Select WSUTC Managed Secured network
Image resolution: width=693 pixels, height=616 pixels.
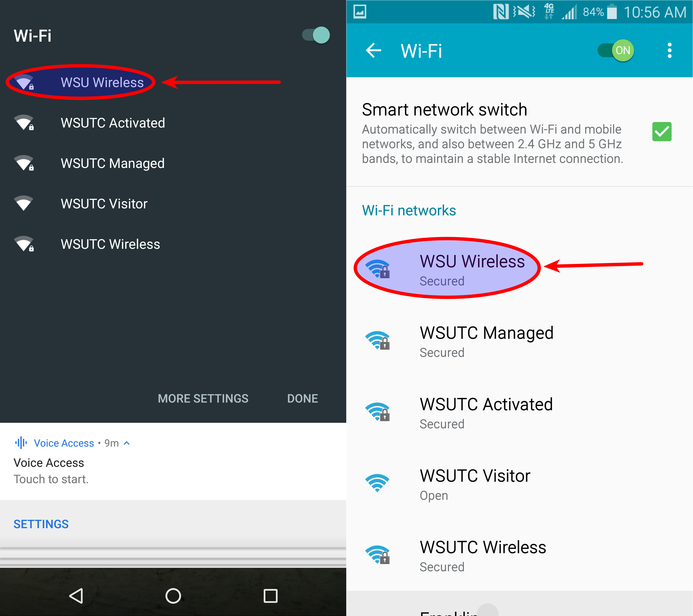coord(519,341)
